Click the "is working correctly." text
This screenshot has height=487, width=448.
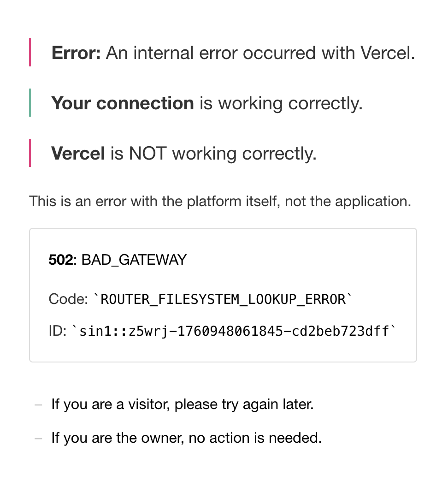pos(281,103)
